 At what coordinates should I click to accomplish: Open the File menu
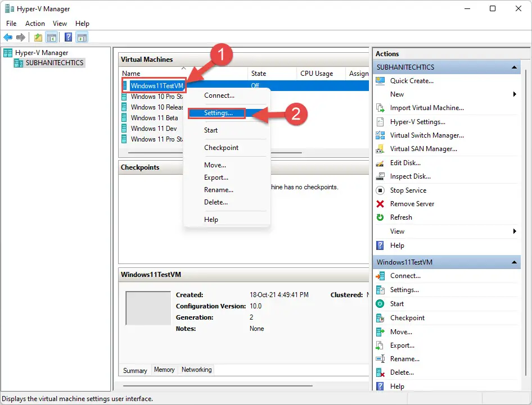(x=11, y=24)
